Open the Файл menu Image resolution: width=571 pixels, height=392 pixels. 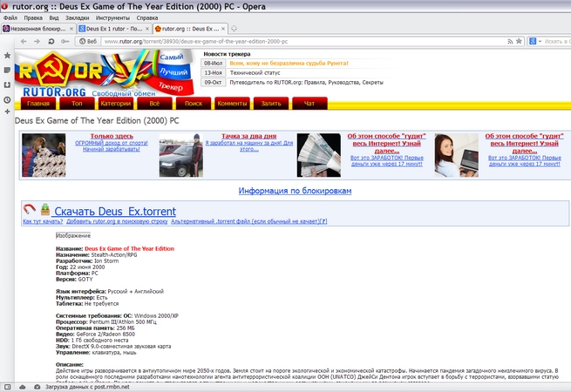(x=10, y=17)
